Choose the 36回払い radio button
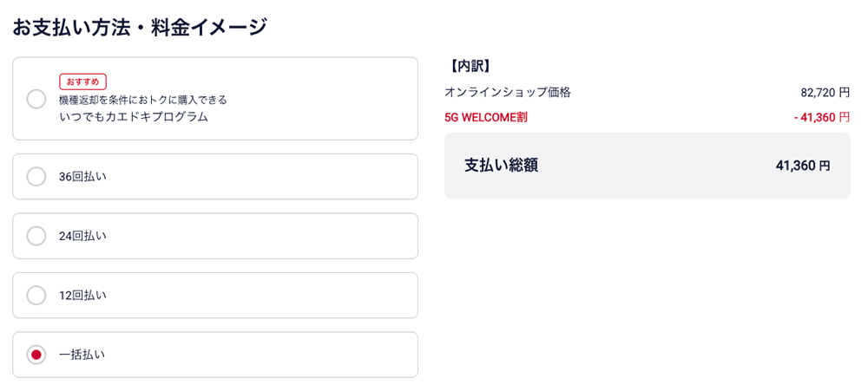This screenshot has height=391, width=868. pyautogui.click(x=36, y=177)
